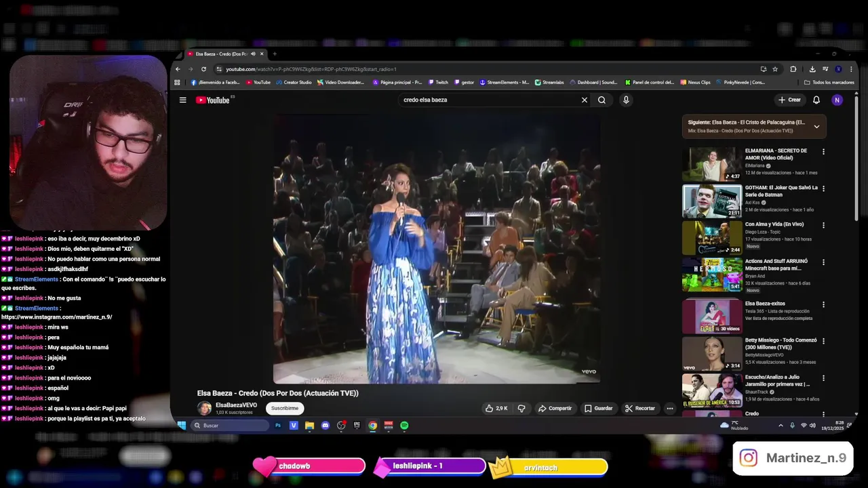The image size is (868, 488).
Task: Like the video with thumbs up
Action: pyautogui.click(x=496, y=408)
